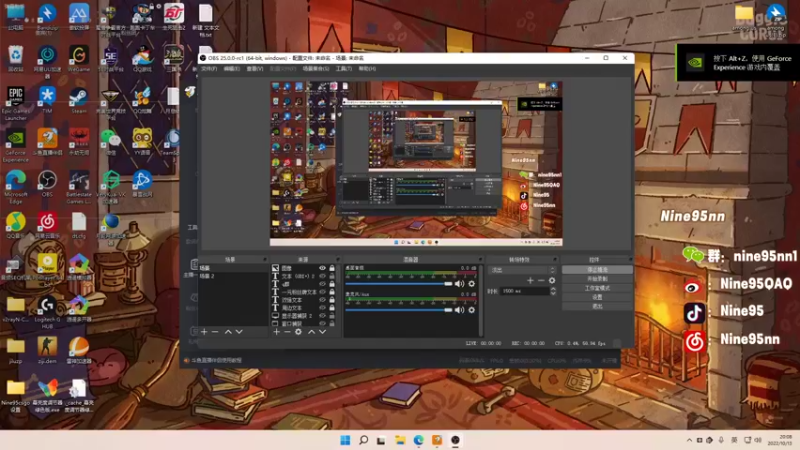The height and width of the screenshot is (450, 800).
Task: Mute the Mic/Aux speaker icon
Action: [459, 310]
